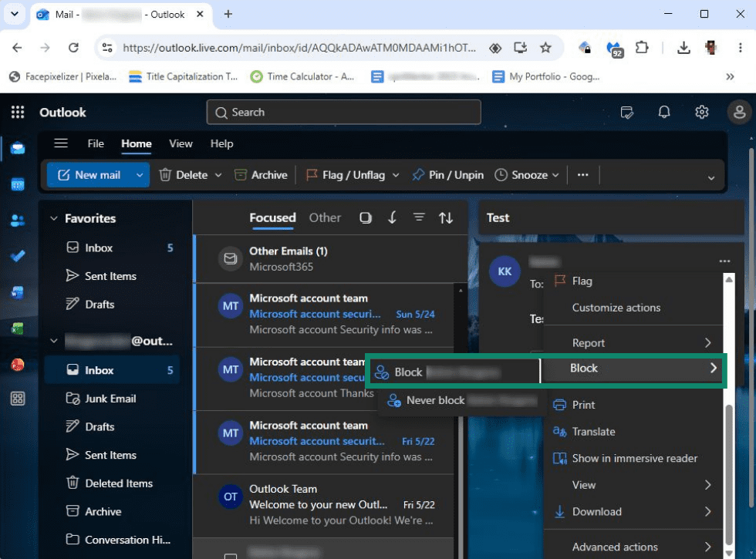Reload the browser page
The height and width of the screenshot is (559, 756).
73,48
